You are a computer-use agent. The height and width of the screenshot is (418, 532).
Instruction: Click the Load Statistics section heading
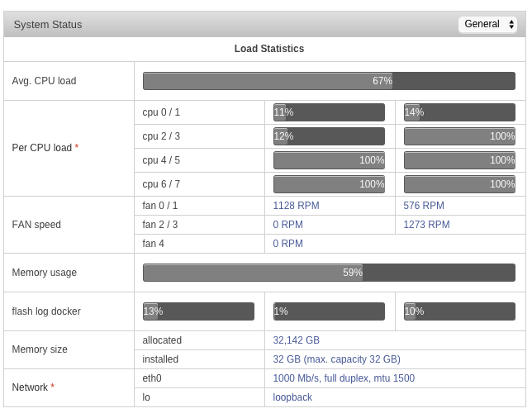(x=269, y=49)
